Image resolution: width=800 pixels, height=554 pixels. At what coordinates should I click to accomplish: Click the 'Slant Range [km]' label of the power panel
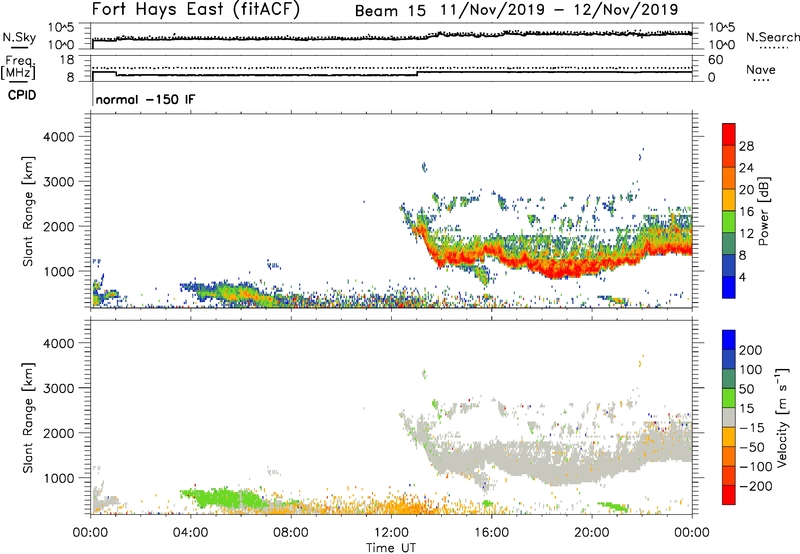point(28,211)
